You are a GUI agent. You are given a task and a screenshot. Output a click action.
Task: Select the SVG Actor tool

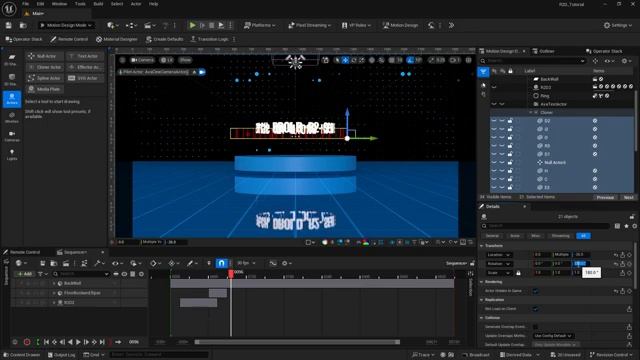[84, 78]
